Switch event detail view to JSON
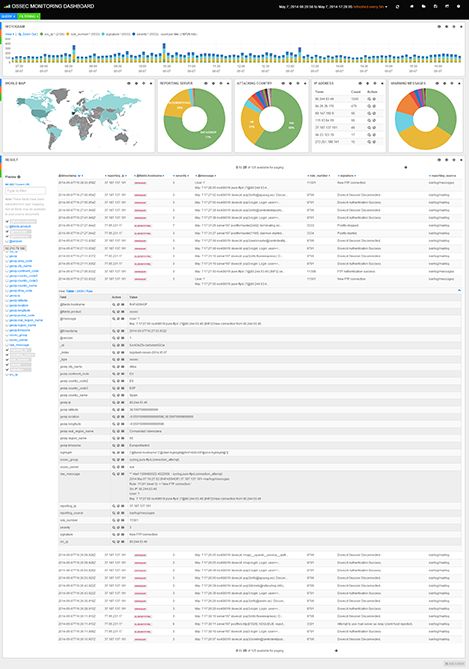 tap(80, 291)
